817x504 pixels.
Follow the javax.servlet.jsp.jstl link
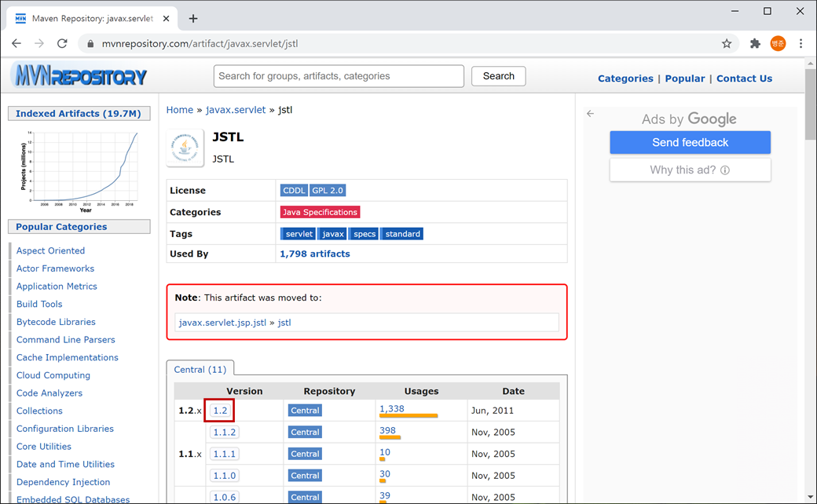(222, 323)
